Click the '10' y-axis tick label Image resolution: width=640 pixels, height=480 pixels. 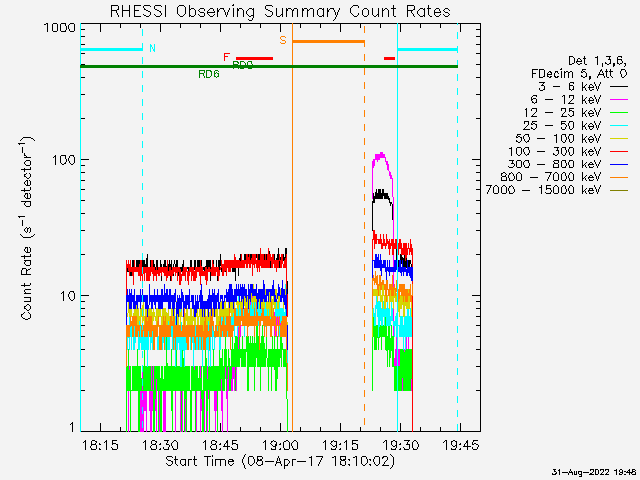(68, 296)
